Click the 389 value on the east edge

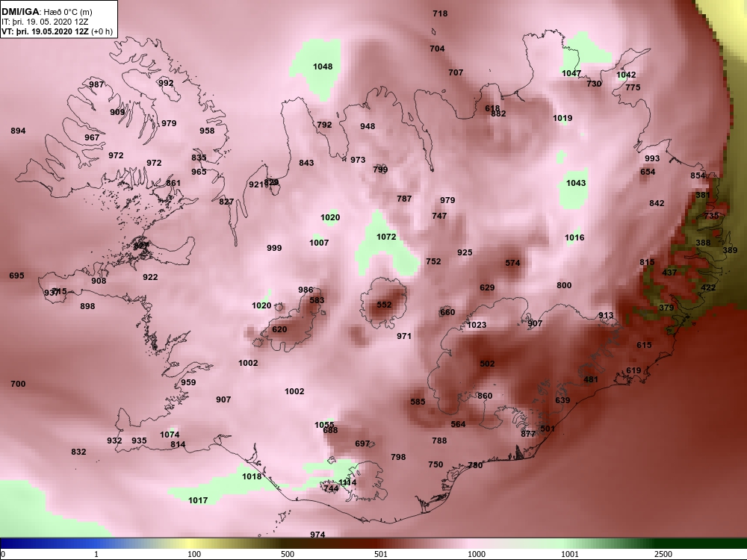coord(730,250)
